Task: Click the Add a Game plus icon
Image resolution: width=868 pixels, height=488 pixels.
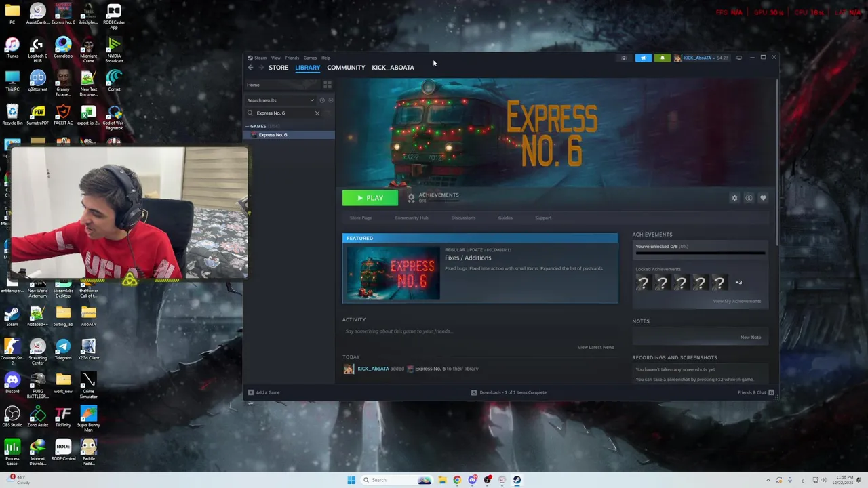Action: pyautogui.click(x=251, y=392)
